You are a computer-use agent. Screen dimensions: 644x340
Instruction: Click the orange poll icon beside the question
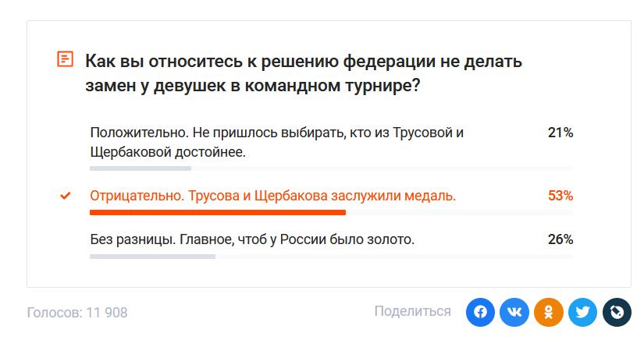[66, 59]
